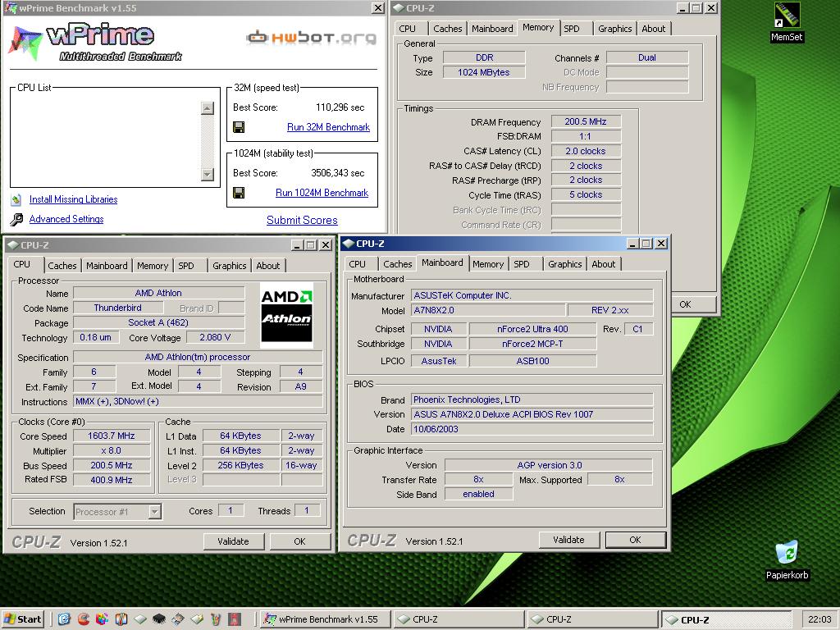The width and height of the screenshot is (840, 630).
Task: Launch the black chip quick-launch icon
Action: (159, 619)
